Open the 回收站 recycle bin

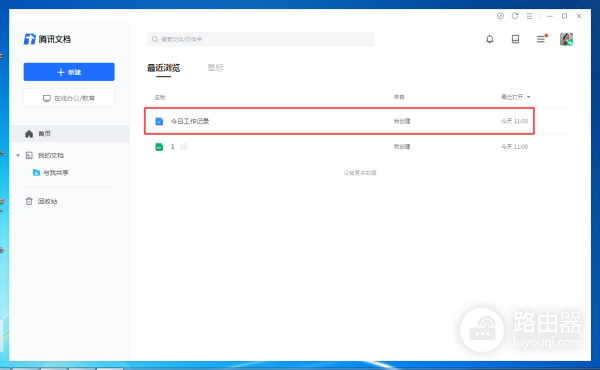point(47,201)
